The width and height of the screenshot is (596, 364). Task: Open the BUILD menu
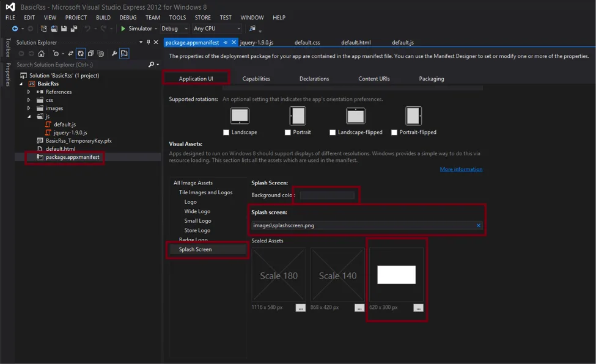click(103, 18)
